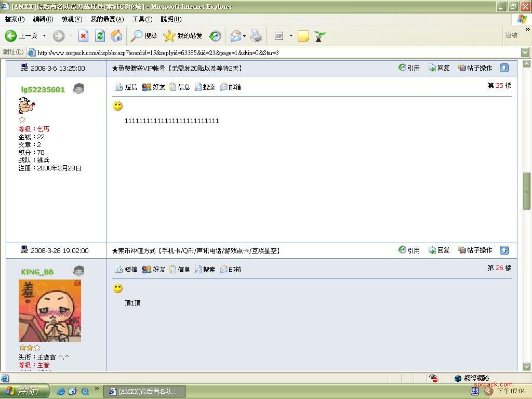Click the Search magnifier toolbar button

click(144, 36)
